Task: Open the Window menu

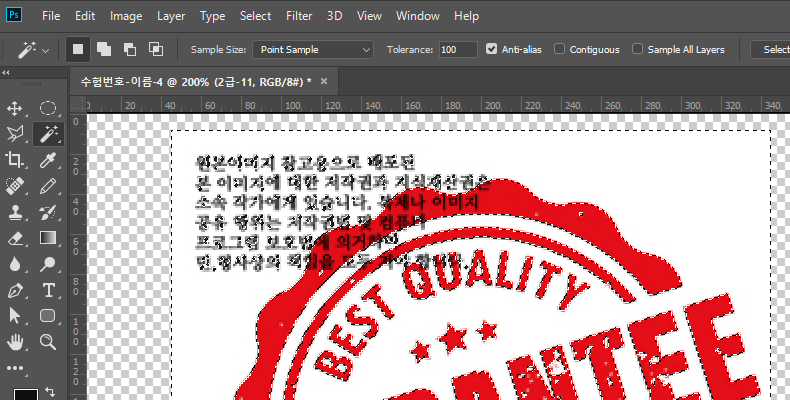Action: pos(418,16)
